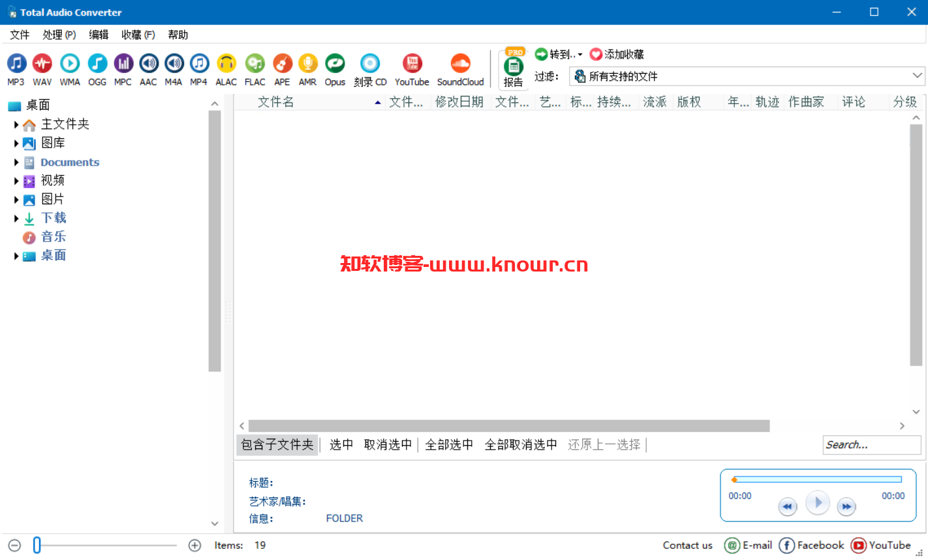Click AMR microphone icon

(308, 63)
